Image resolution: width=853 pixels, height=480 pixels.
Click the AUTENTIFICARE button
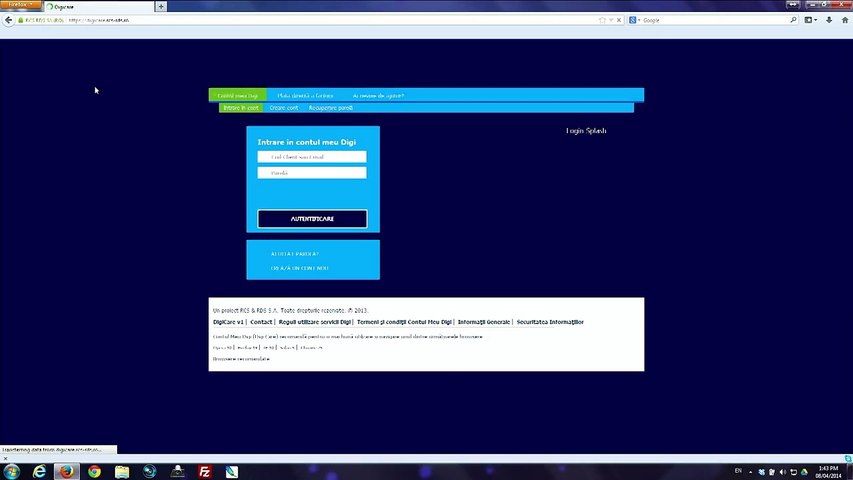tap(312, 219)
